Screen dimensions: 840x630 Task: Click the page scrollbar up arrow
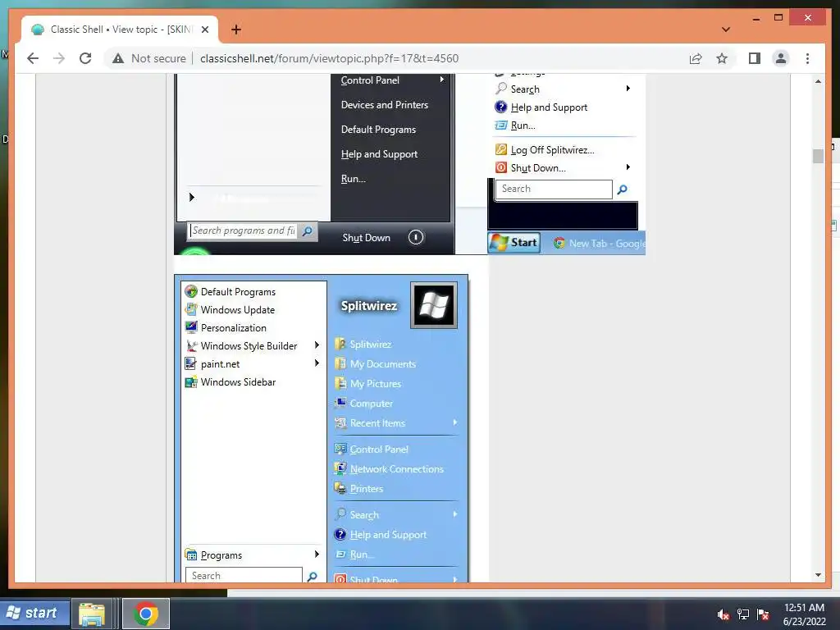coord(818,81)
